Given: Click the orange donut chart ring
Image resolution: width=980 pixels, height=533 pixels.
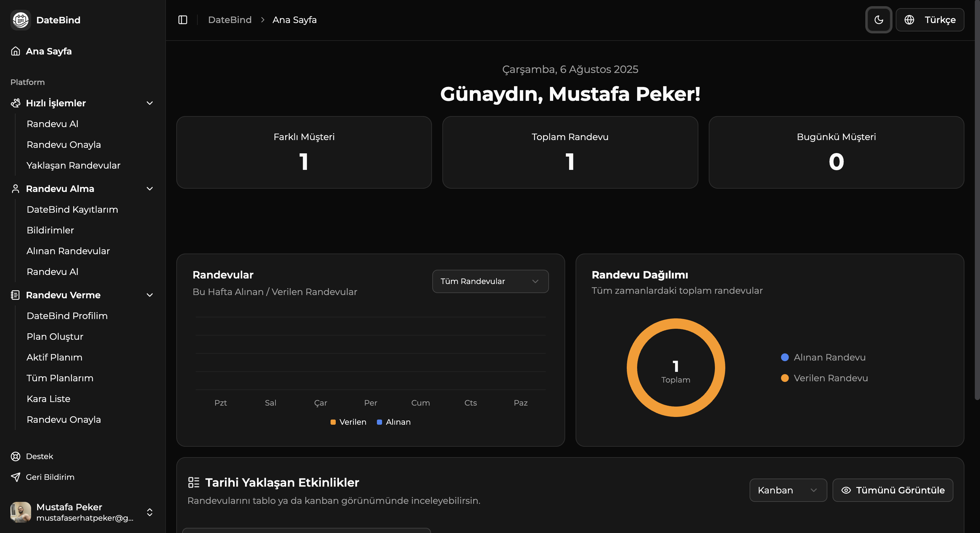Looking at the screenshot, I should (x=676, y=324).
